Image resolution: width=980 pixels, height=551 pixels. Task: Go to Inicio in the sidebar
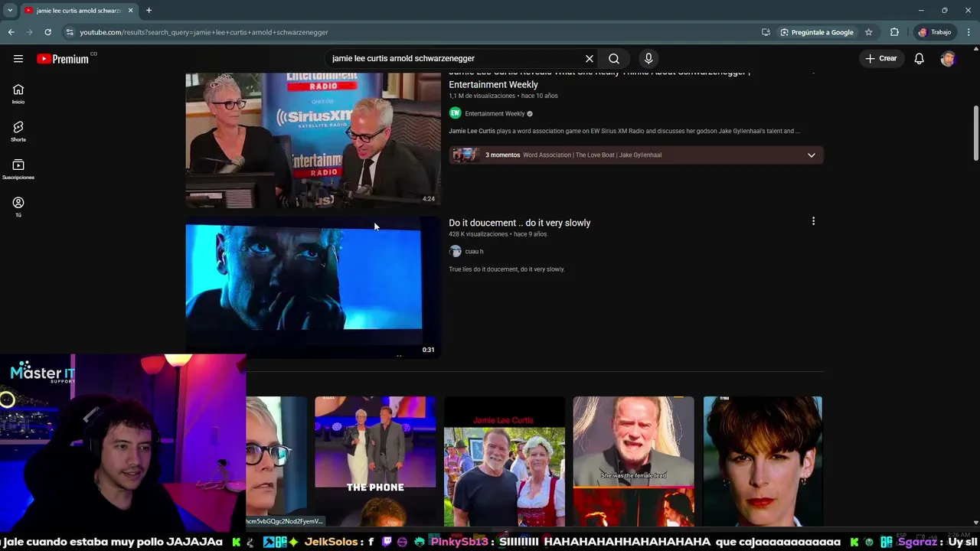(x=18, y=94)
